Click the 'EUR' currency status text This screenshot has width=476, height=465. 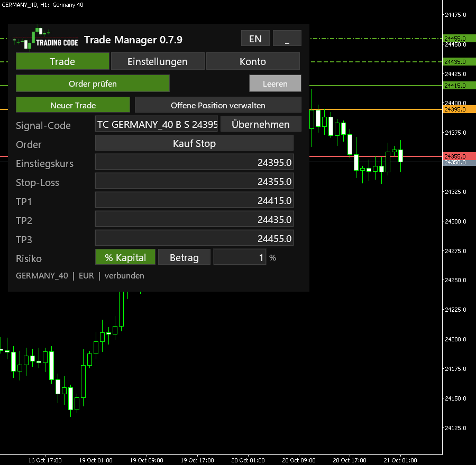(86, 275)
